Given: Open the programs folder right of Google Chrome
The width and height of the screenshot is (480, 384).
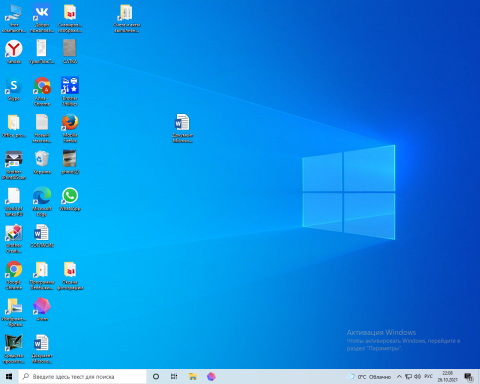Looking at the screenshot, I should (x=42, y=275).
